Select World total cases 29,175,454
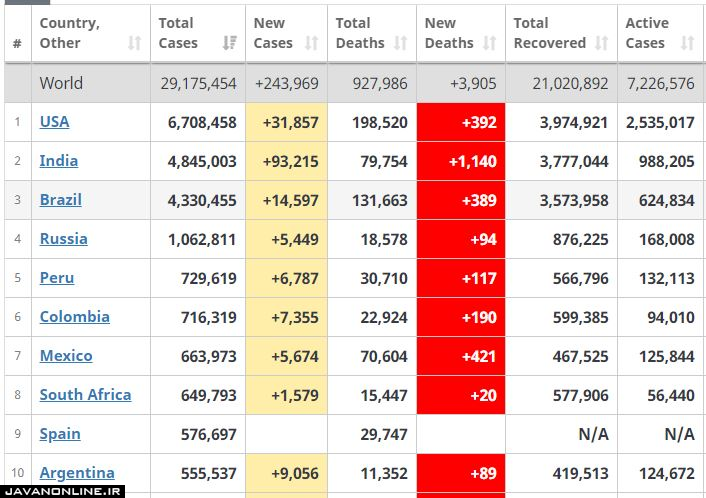 point(199,83)
